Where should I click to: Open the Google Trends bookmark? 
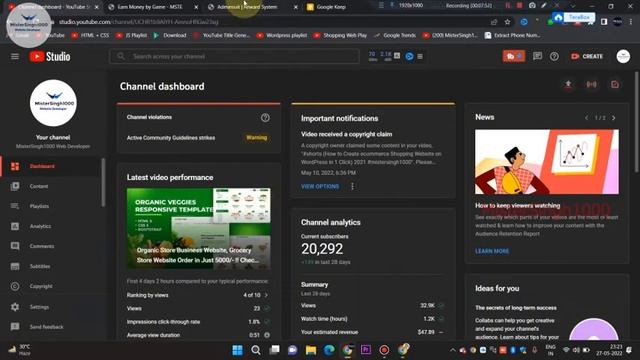[x=395, y=36]
